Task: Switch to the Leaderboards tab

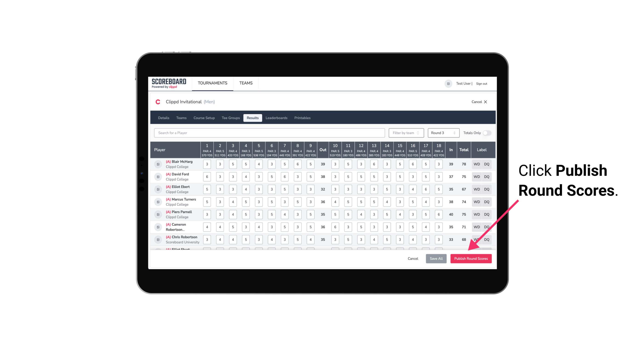Action: (276, 118)
